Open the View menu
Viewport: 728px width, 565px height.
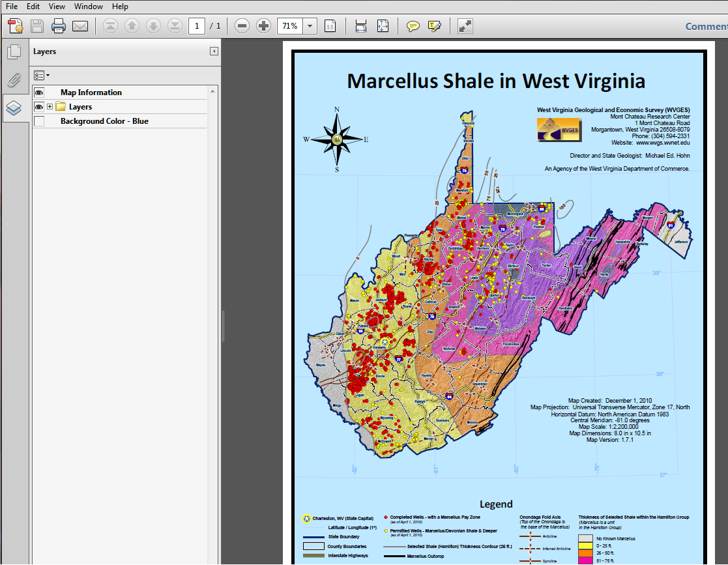57,7
